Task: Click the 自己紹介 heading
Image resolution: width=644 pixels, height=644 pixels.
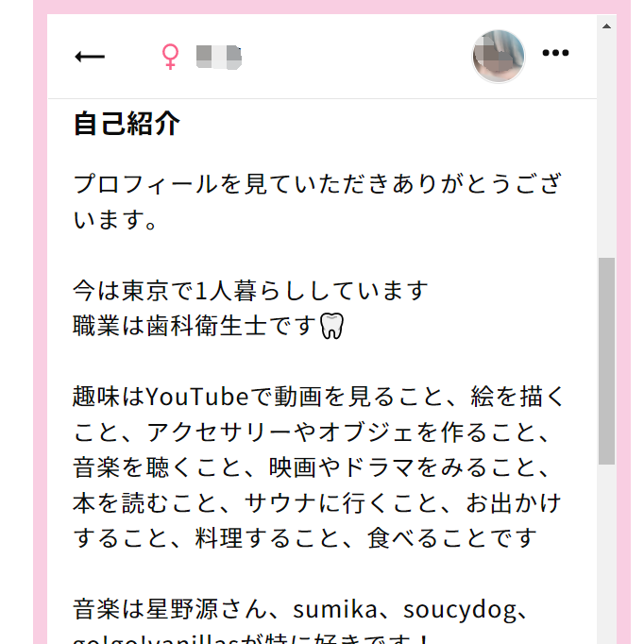Action: (x=127, y=123)
